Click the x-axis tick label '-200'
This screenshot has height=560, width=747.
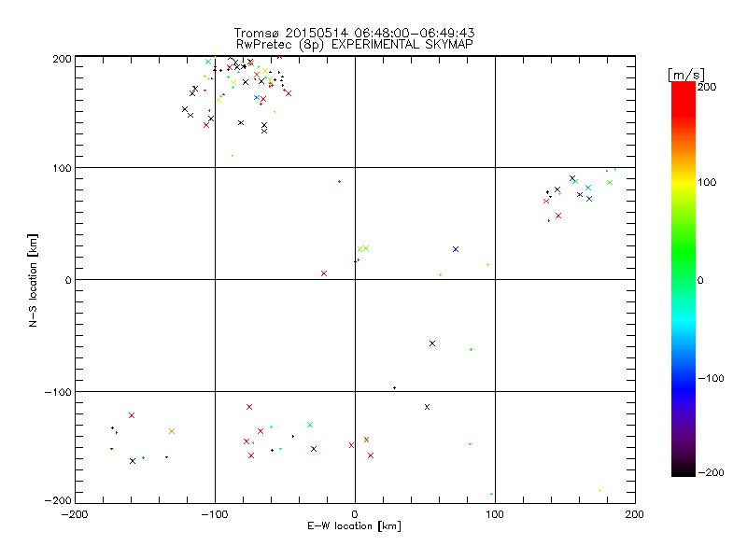point(75,515)
